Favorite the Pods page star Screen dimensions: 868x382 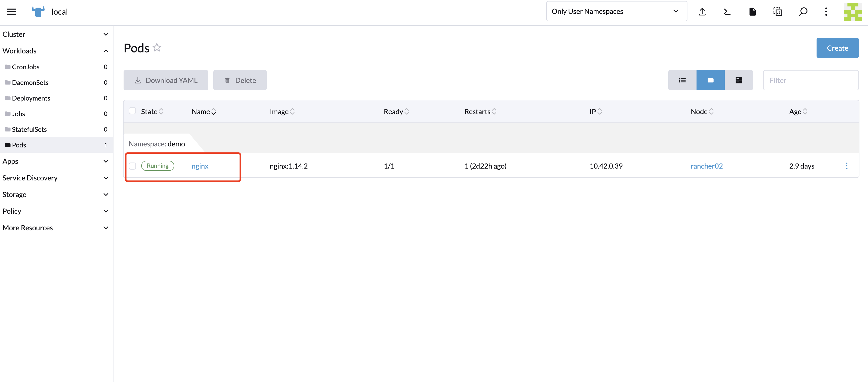(157, 47)
